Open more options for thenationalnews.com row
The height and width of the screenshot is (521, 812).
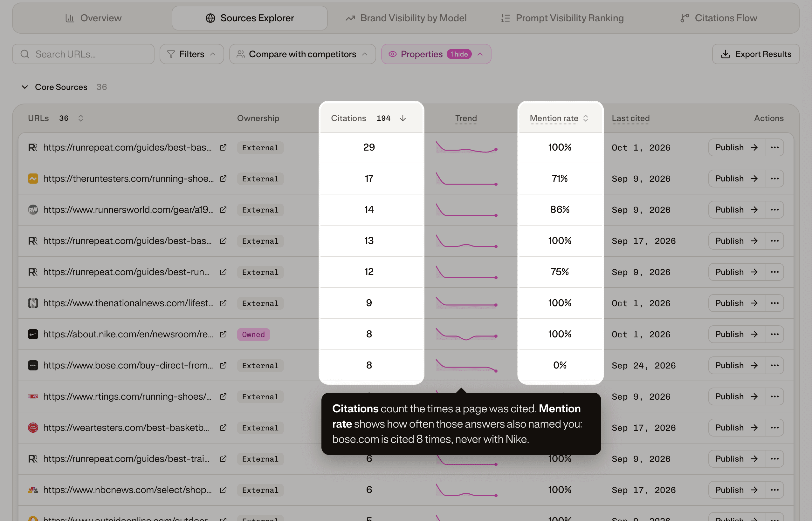(x=774, y=303)
